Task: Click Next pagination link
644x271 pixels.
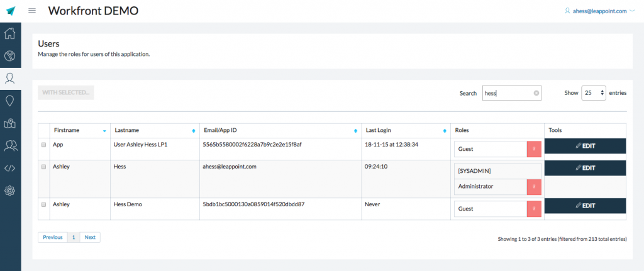Action: [90, 237]
